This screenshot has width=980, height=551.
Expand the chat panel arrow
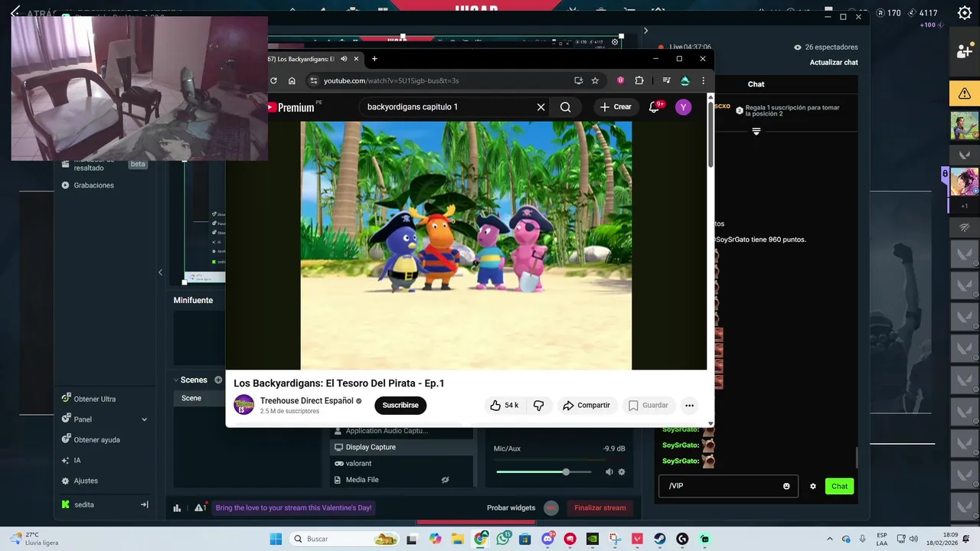pos(645,31)
